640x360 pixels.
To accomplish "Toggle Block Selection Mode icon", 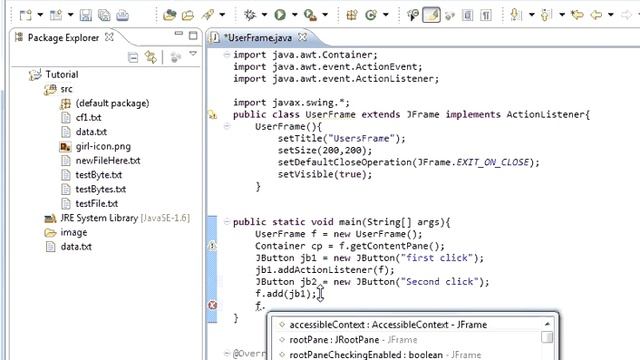I will [x=468, y=15].
